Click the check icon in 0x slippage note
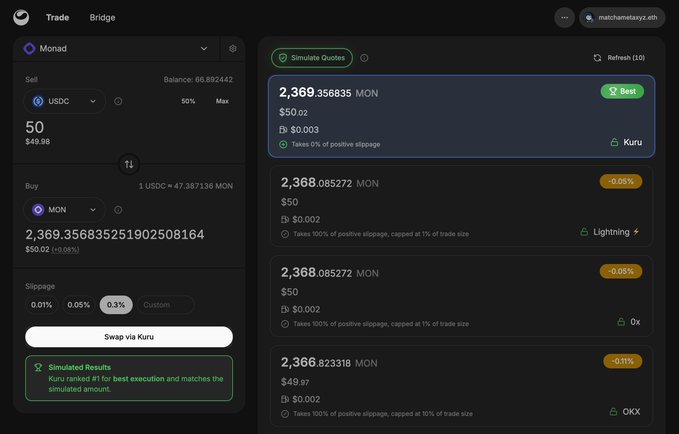 coord(285,324)
